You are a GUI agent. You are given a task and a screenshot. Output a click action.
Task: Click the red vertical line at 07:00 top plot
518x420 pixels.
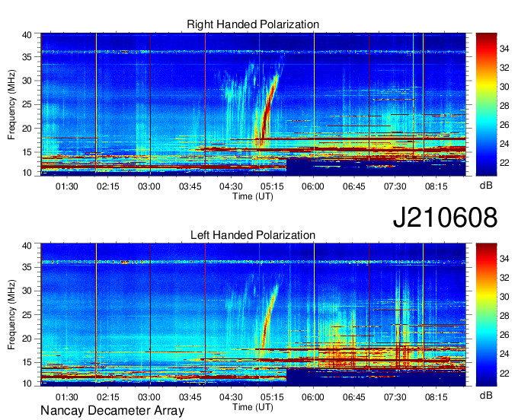pos(369,97)
